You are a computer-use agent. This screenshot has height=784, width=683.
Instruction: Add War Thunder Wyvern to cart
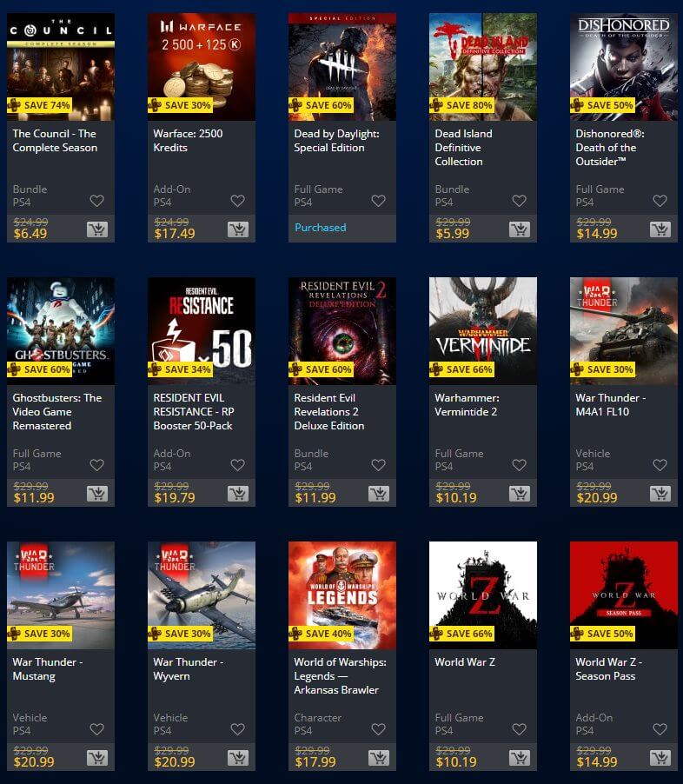(238, 758)
